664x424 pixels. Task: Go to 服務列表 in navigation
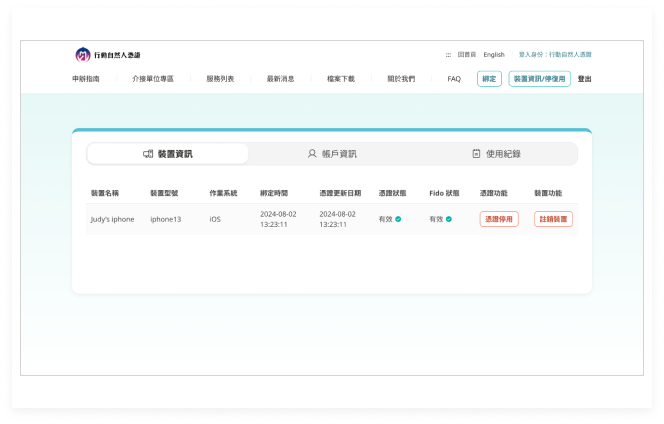click(220, 79)
